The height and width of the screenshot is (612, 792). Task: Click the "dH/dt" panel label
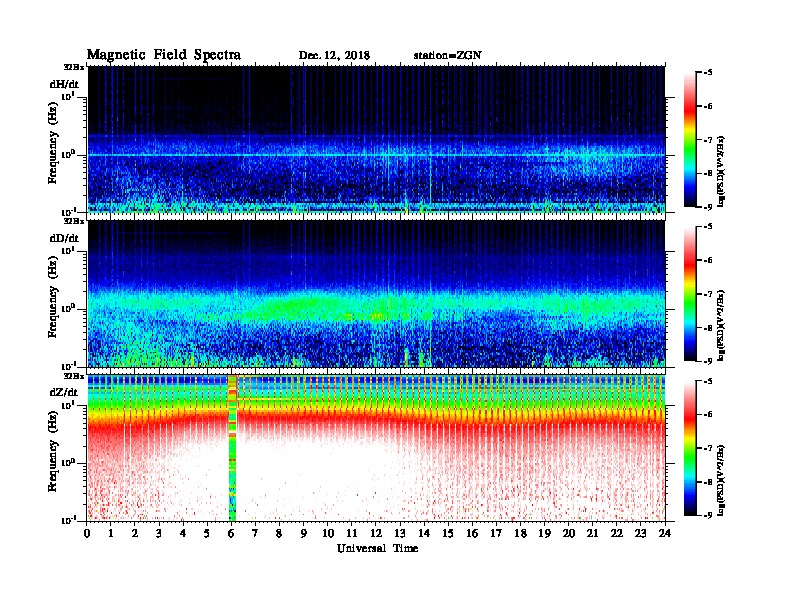pos(64,84)
